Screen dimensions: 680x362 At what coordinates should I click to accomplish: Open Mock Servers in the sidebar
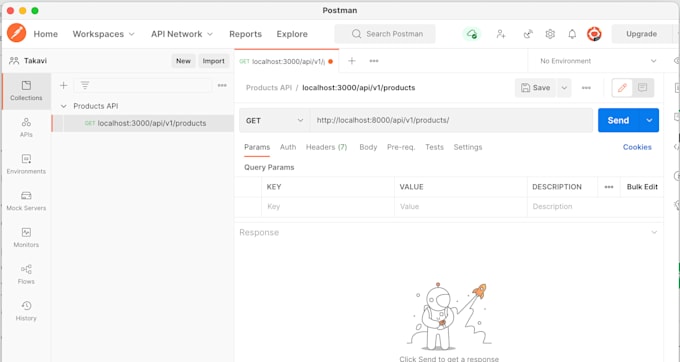pos(26,201)
